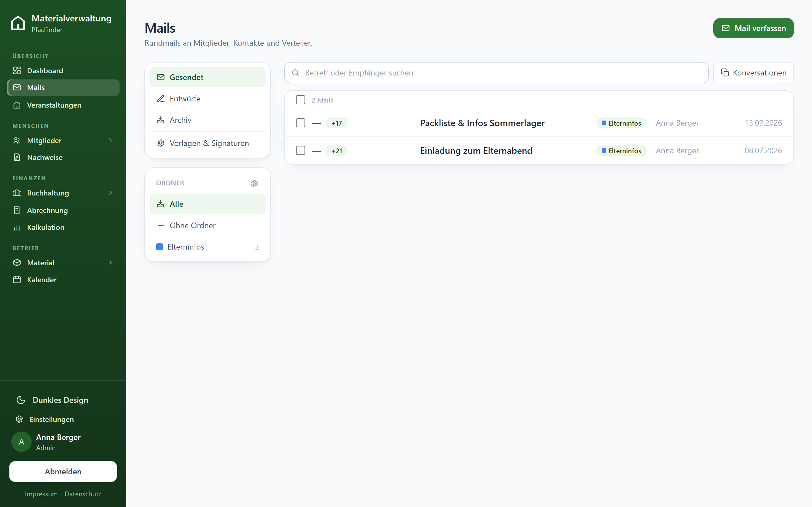Open folder settings gear in Ordner panel
Screen dimensions: 812x507
[254, 183]
